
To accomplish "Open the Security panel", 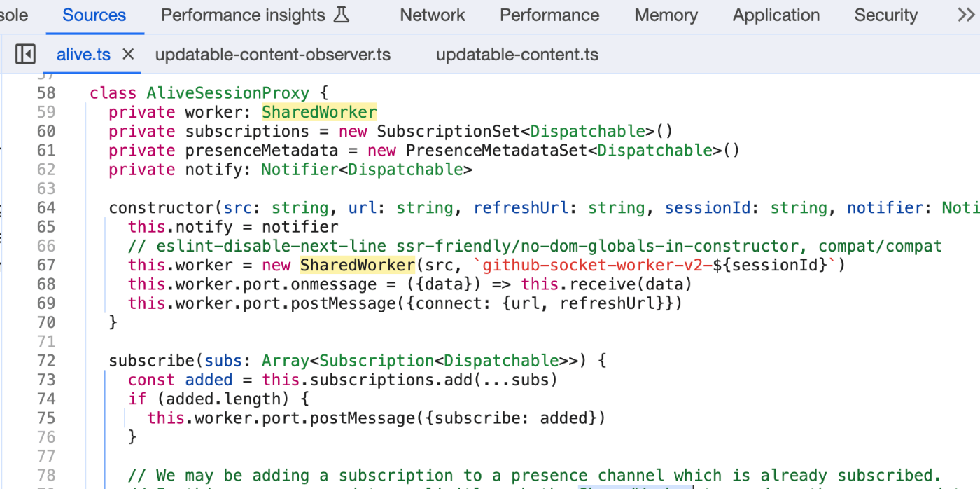I will [x=885, y=15].
